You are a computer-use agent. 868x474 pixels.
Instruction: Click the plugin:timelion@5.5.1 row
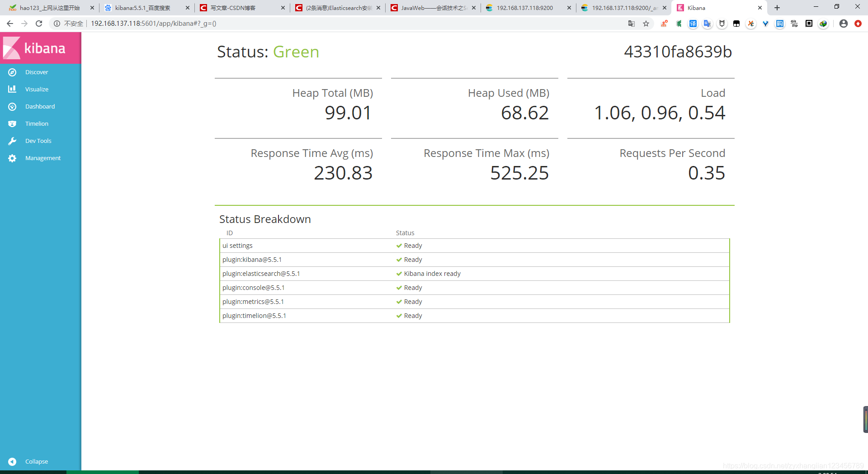pos(475,316)
